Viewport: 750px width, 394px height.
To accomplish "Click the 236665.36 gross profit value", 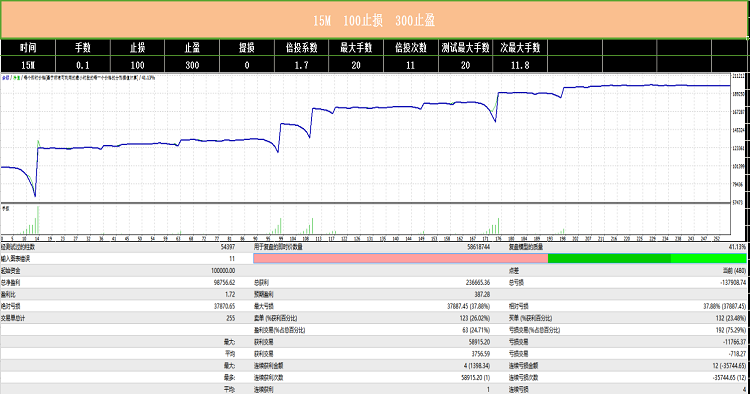I will pos(478,283).
